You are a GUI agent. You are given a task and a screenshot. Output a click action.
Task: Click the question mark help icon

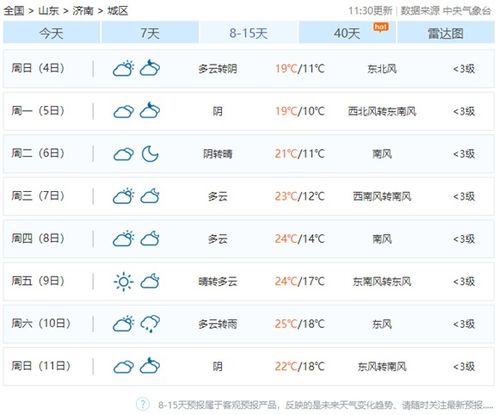point(143,404)
